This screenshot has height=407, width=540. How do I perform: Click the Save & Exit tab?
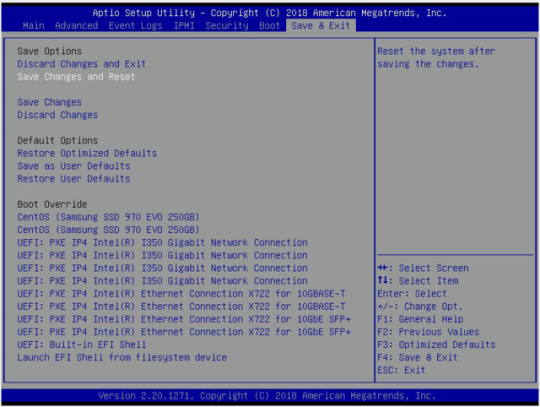click(x=321, y=26)
